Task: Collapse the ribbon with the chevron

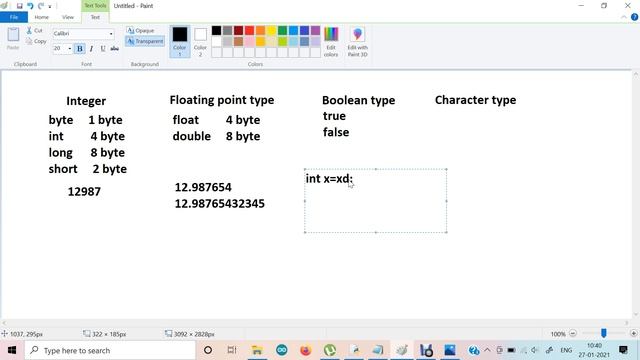Action: (624, 17)
